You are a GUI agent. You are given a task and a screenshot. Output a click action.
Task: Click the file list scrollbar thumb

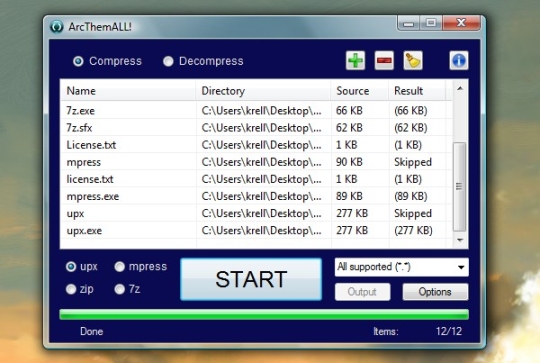click(459, 187)
